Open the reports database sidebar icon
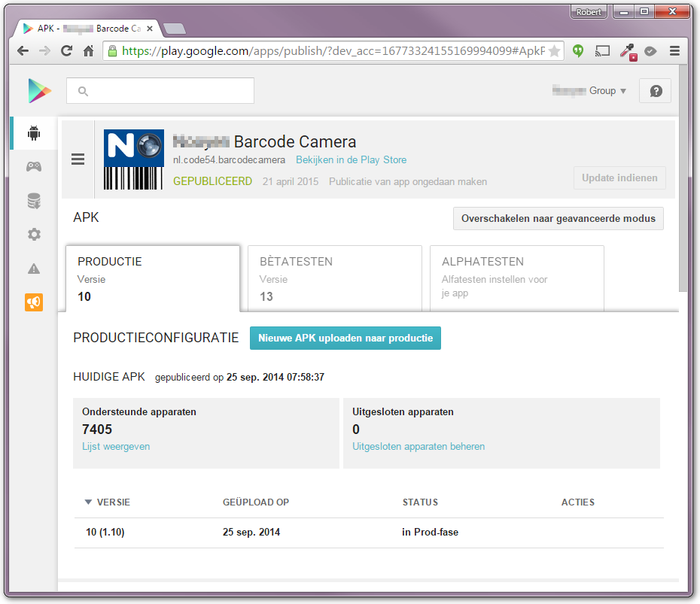The image size is (700, 604). tap(34, 201)
